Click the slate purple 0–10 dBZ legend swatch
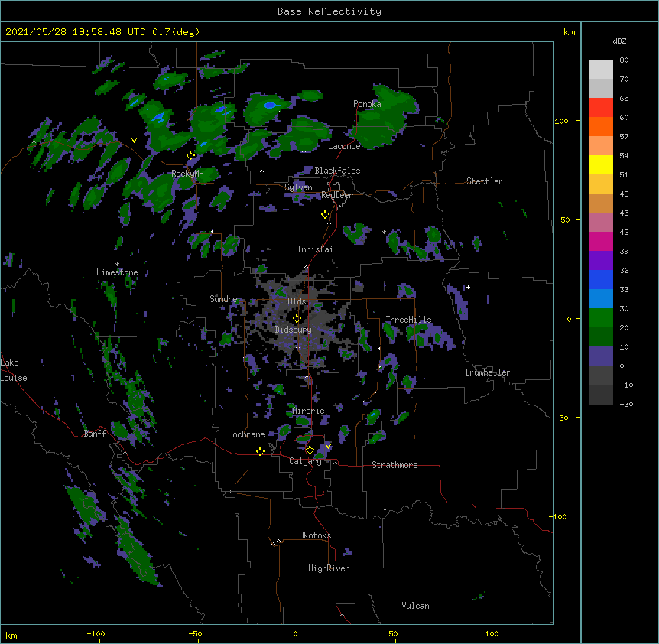This screenshot has width=659, height=644. click(x=601, y=356)
